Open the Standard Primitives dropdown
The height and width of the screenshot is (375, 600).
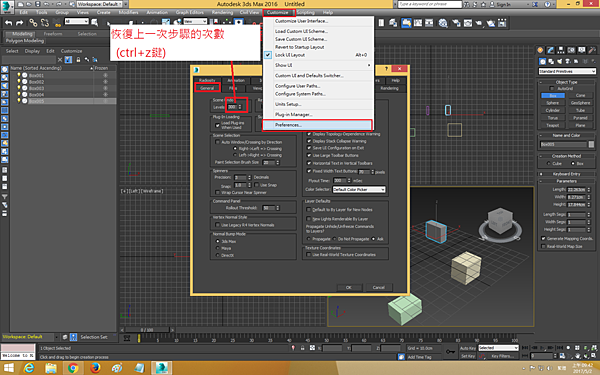point(567,71)
